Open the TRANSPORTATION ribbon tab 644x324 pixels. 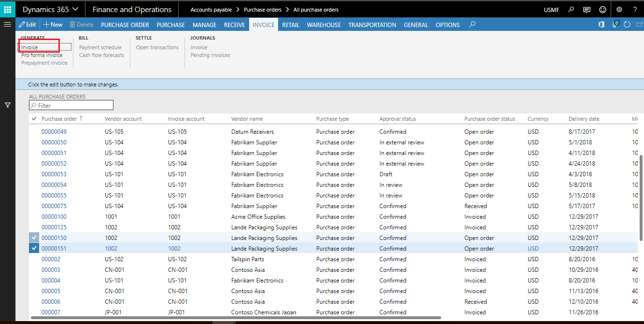(x=372, y=24)
